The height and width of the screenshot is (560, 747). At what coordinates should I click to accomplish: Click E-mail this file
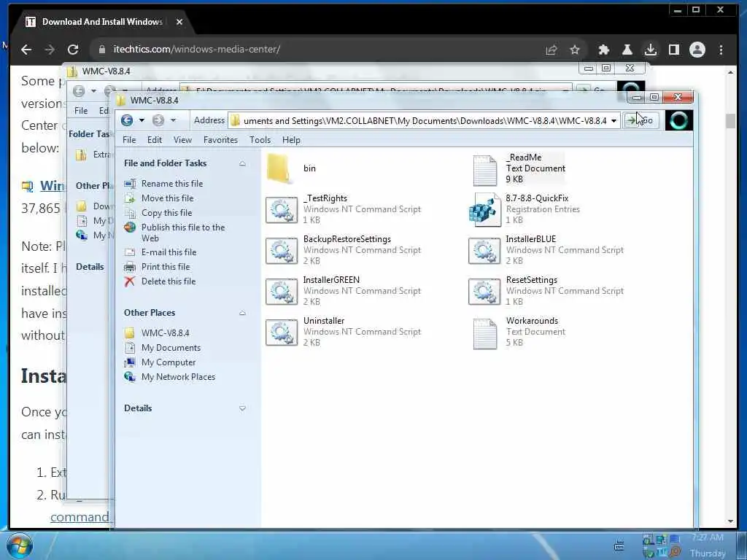point(169,252)
